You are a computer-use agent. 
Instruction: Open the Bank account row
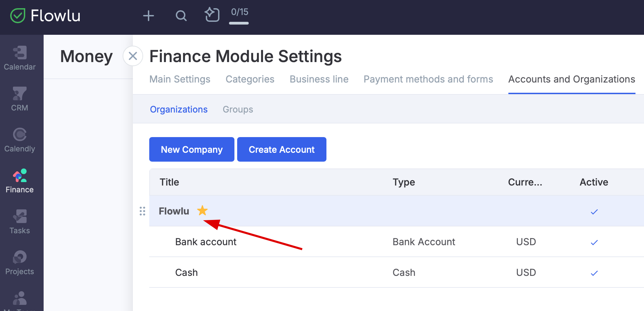[x=206, y=242]
